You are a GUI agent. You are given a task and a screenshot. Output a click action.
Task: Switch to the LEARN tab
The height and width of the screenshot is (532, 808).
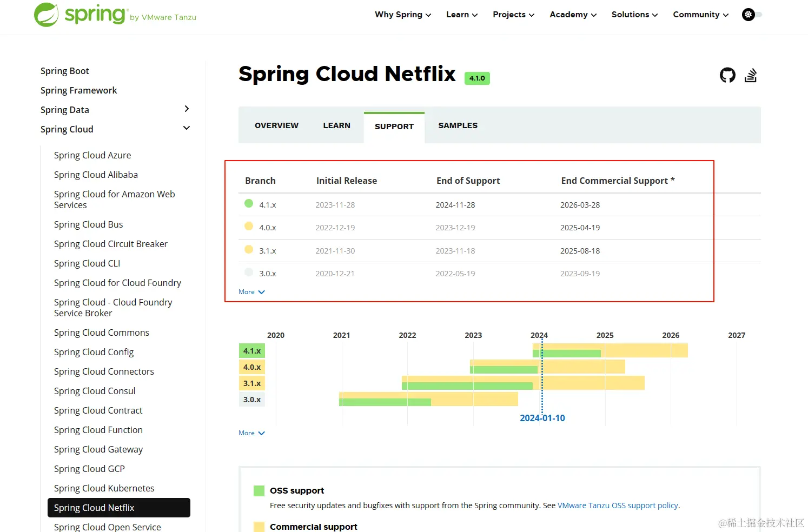pyautogui.click(x=336, y=125)
